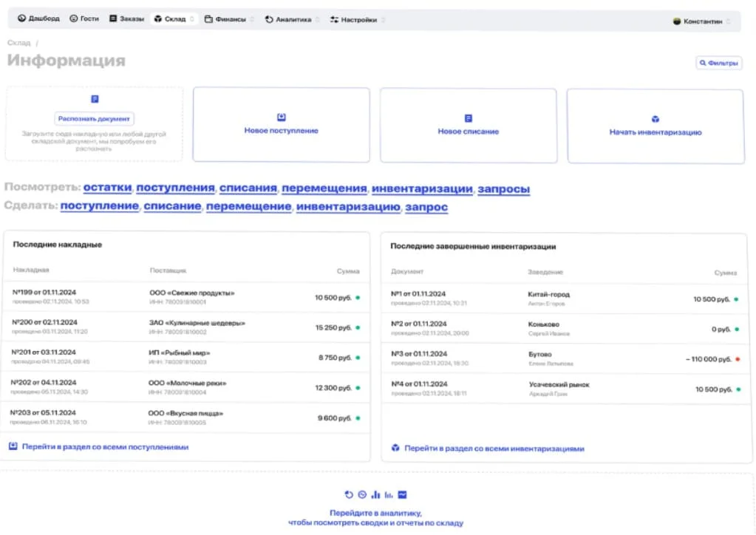Click the Распознать документ button
The height and width of the screenshot is (535, 756).
coord(94,118)
